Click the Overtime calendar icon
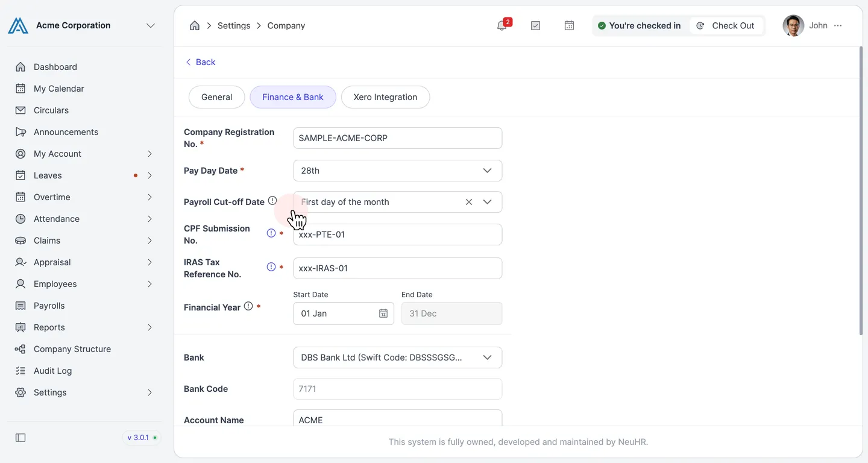This screenshot has width=868, height=463. (x=20, y=197)
